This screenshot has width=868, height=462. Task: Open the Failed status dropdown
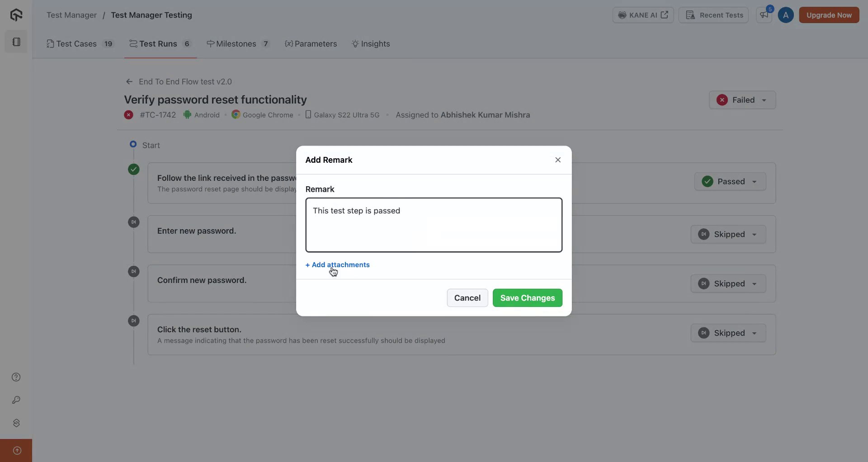coord(742,100)
